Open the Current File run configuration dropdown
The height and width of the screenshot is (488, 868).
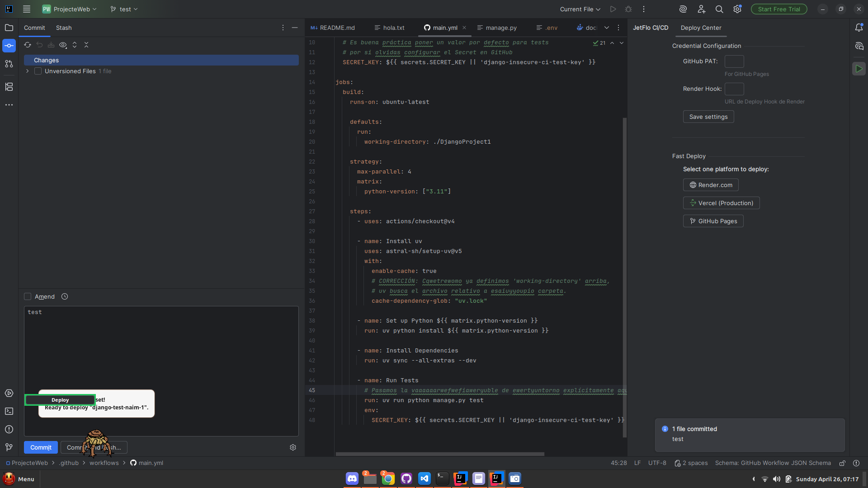[580, 9]
